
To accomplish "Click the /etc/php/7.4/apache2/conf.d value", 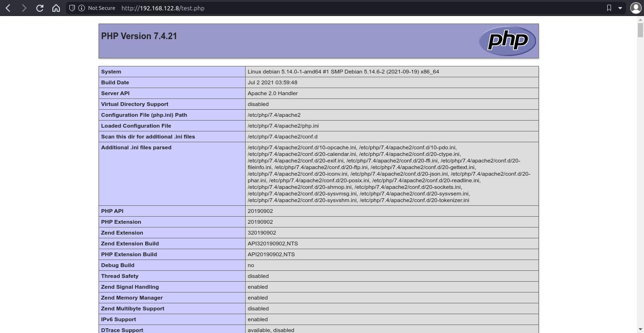I will (282, 137).
